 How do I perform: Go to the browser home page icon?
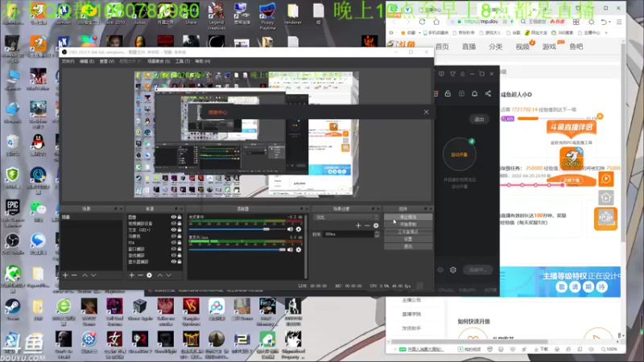[x=436, y=22]
